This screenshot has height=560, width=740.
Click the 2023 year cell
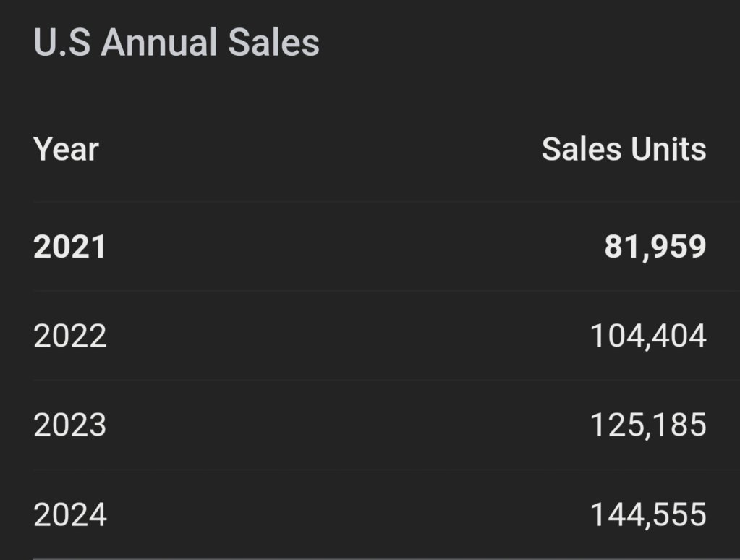[x=70, y=425]
